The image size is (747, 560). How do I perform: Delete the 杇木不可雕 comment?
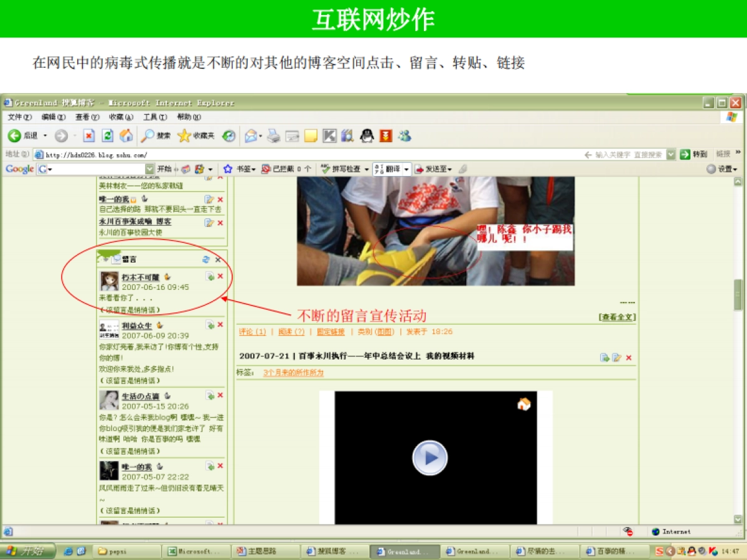tap(221, 276)
